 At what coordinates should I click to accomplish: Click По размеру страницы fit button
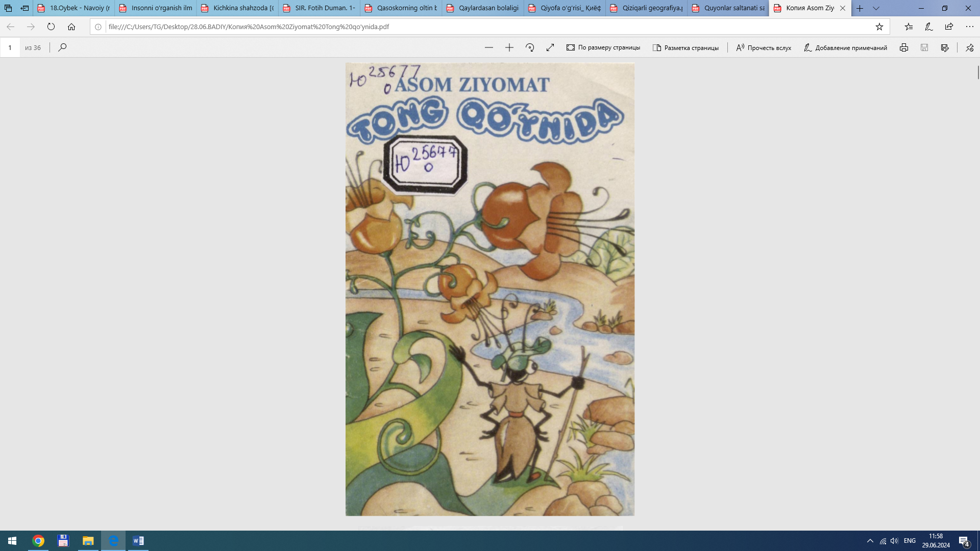click(x=603, y=47)
